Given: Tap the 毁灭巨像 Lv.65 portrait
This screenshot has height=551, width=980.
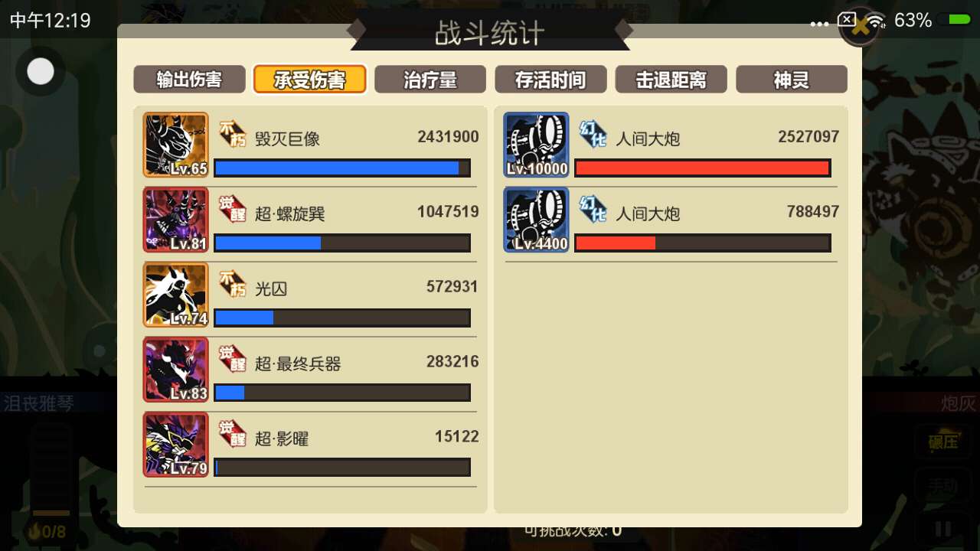Looking at the screenshot, I should (x=175, y=145).
